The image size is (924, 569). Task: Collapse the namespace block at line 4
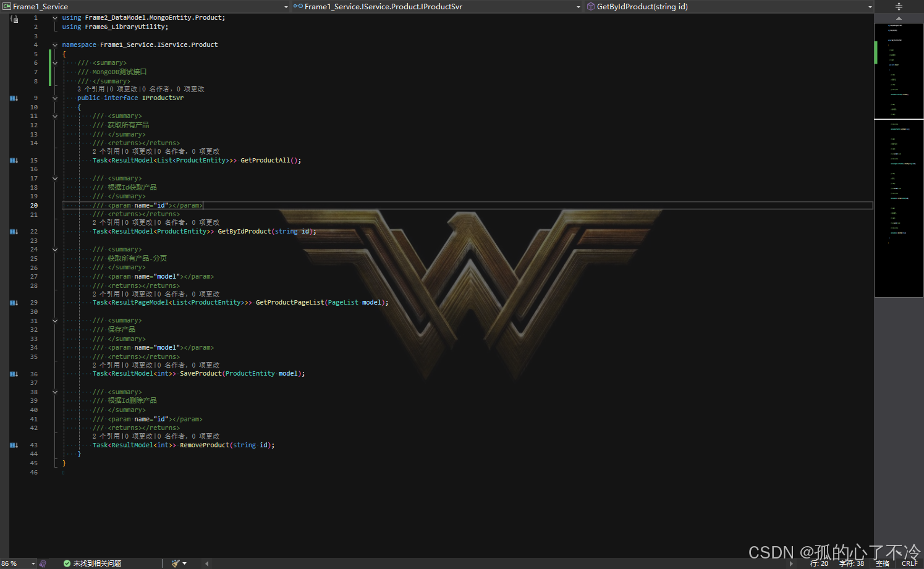(55, 45)
